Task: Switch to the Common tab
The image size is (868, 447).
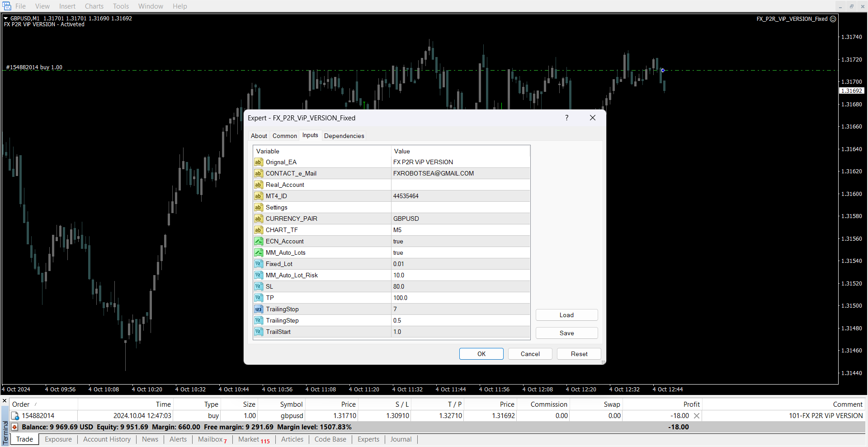Action: [284, 136]
